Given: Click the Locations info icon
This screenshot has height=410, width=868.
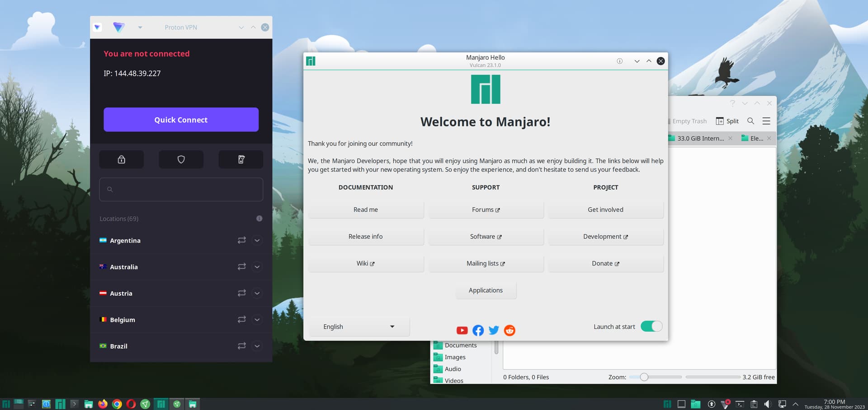Looking at the screenshot, I should [x=259, y=219].
